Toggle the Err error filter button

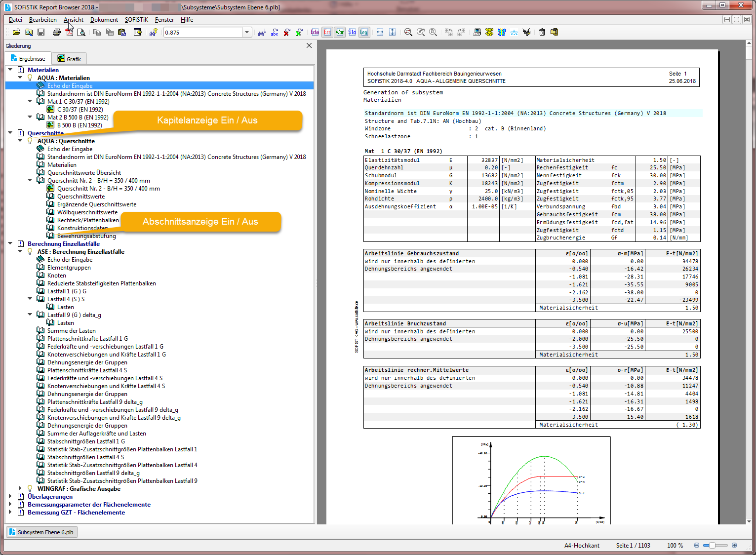(x=327, y=32)
